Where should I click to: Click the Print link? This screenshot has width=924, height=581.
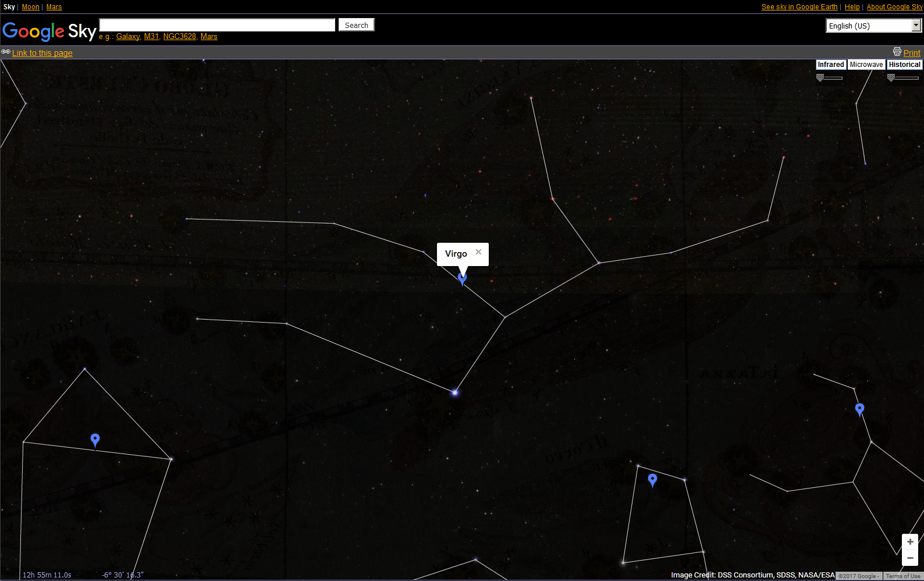pyautogui.click(x=912, y=53)
